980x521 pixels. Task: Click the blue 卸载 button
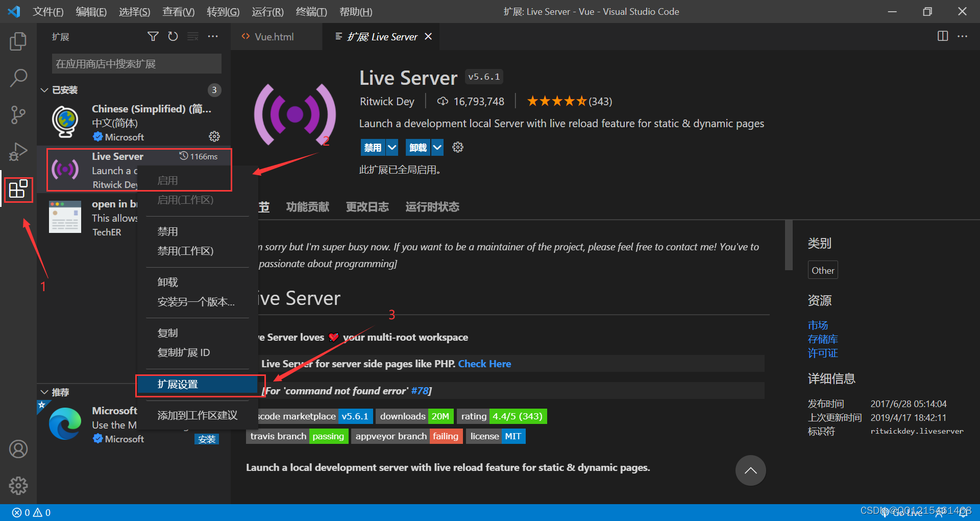[419, 148]
